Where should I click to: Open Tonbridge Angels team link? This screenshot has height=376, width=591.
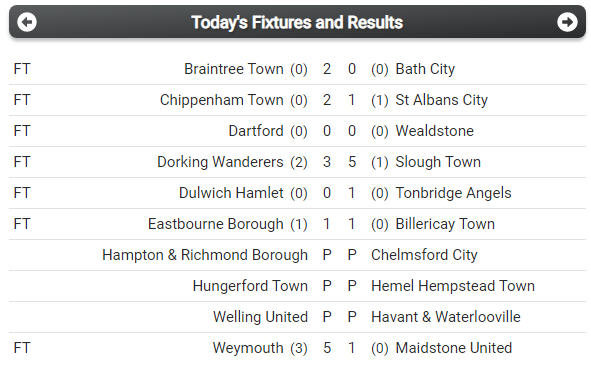pos(453,193)
